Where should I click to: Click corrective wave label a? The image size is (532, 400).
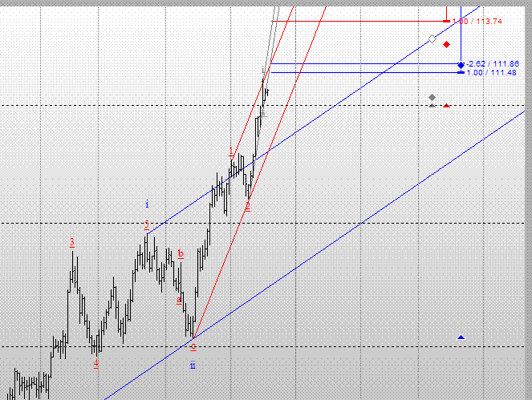(x=179, y=300)
